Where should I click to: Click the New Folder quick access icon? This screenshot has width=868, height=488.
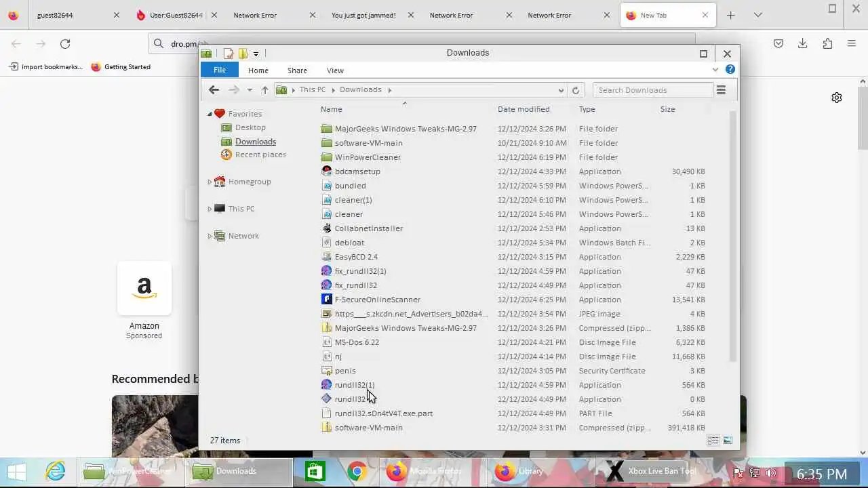pos(243,54)
